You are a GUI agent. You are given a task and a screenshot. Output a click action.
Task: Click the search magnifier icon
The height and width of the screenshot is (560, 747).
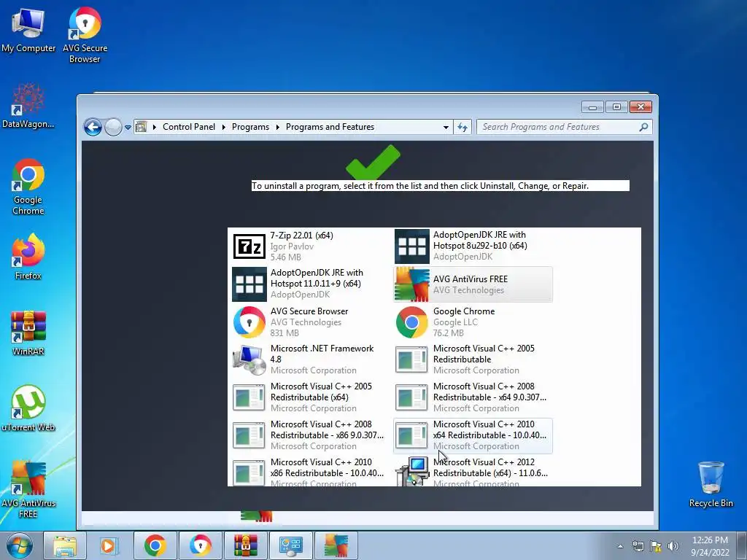coord(643,127)
